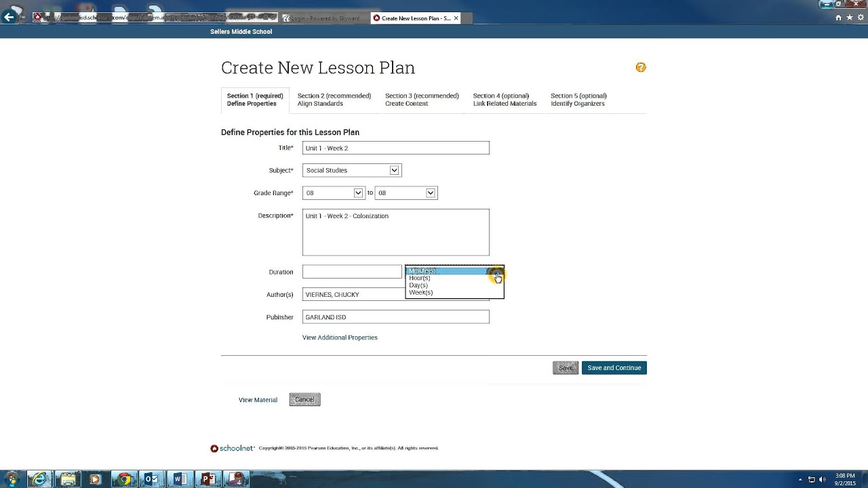Viewport: 868px width, 488px height.
Task: Click the empty Duration number field
Action: click(x=352, y=272)
